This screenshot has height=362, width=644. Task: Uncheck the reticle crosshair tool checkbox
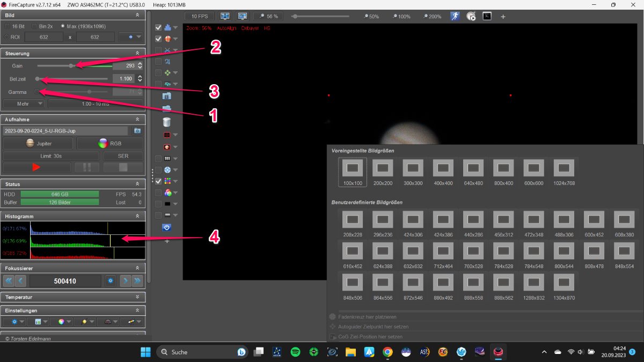coord(158,39)
